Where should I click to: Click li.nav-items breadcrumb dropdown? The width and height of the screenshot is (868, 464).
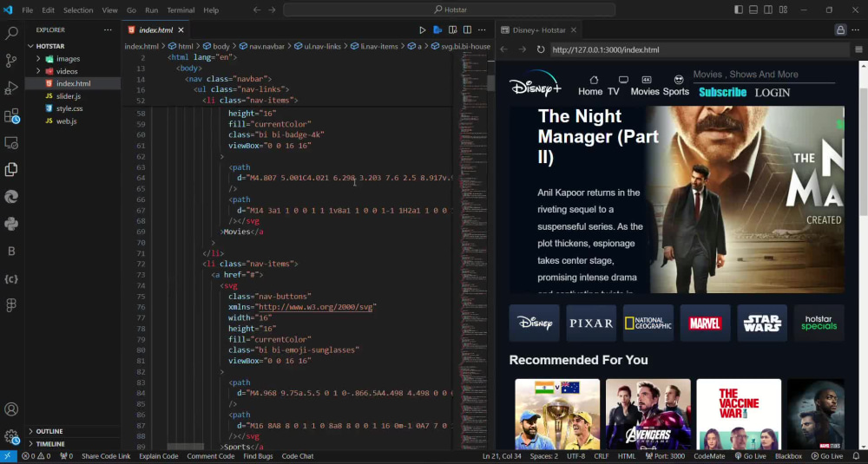pyautogui.click(x=373, y=47)
